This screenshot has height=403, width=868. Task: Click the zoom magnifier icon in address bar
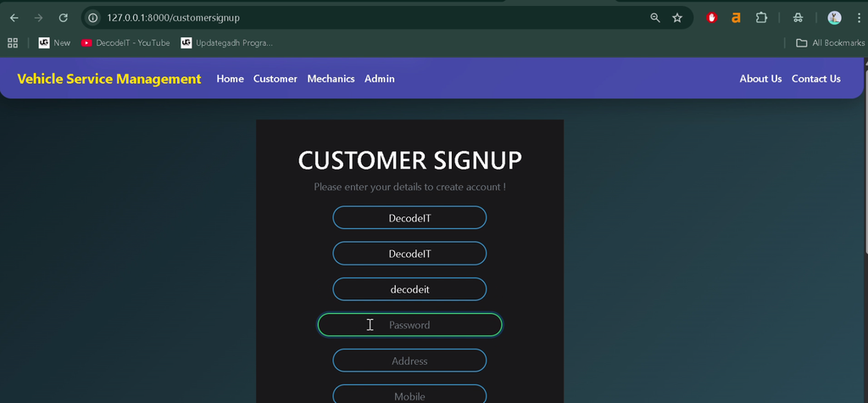tap(655, 18)
